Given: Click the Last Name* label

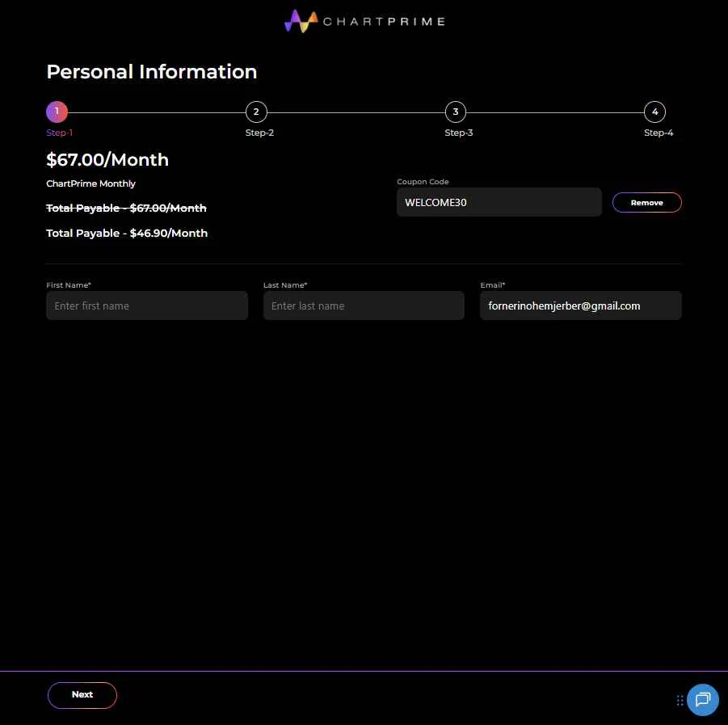Looking at the screenshot, I should [x=285, y=285].
